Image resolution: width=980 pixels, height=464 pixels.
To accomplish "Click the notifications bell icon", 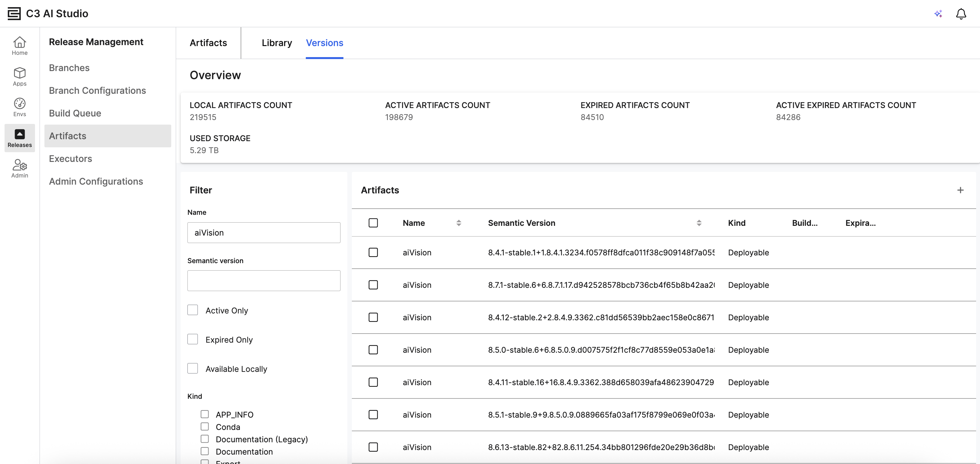I will (x=961, y=14).
